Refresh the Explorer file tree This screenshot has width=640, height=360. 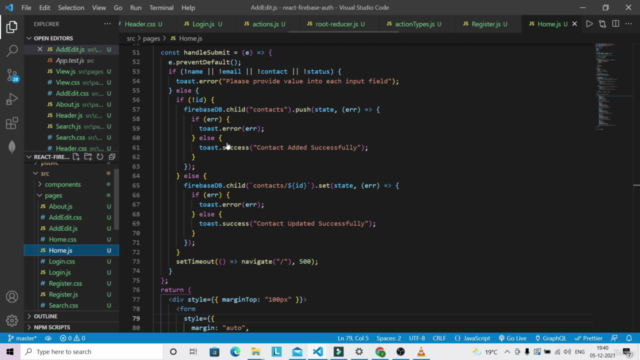100,157
